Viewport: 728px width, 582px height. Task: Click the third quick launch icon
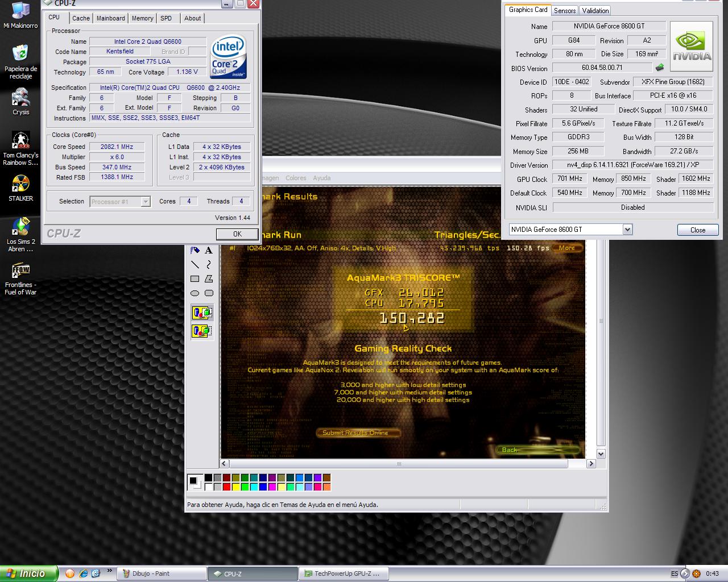click(x=96, y=573)
